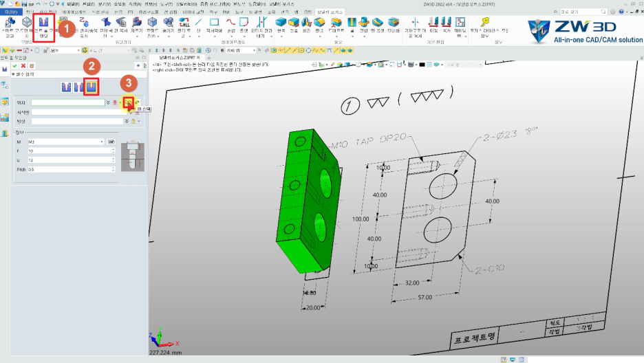Click the block primitive tool in ribbon
The width and height of the screenshot is (644, 363).
tap(281, 23)
